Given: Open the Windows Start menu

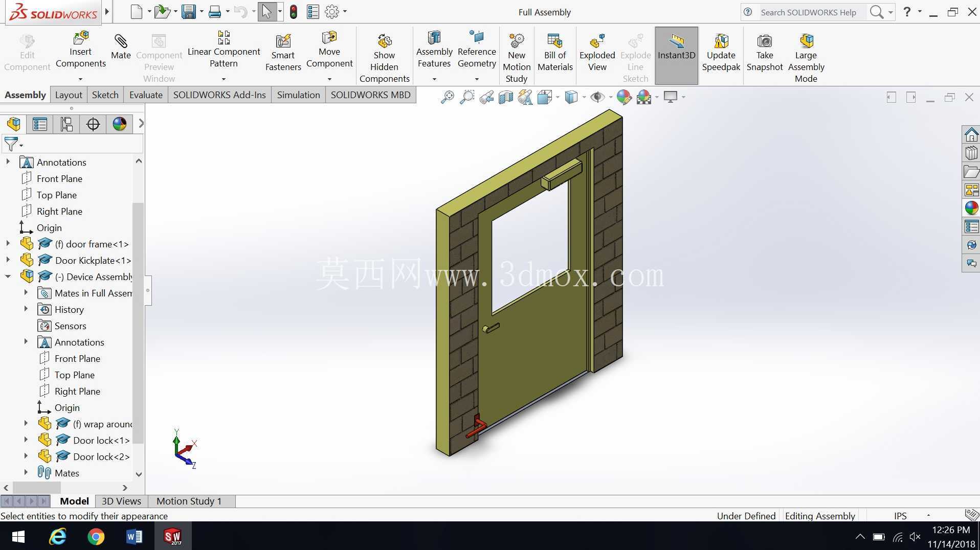Looking at the screenshot, I should 18,536.
